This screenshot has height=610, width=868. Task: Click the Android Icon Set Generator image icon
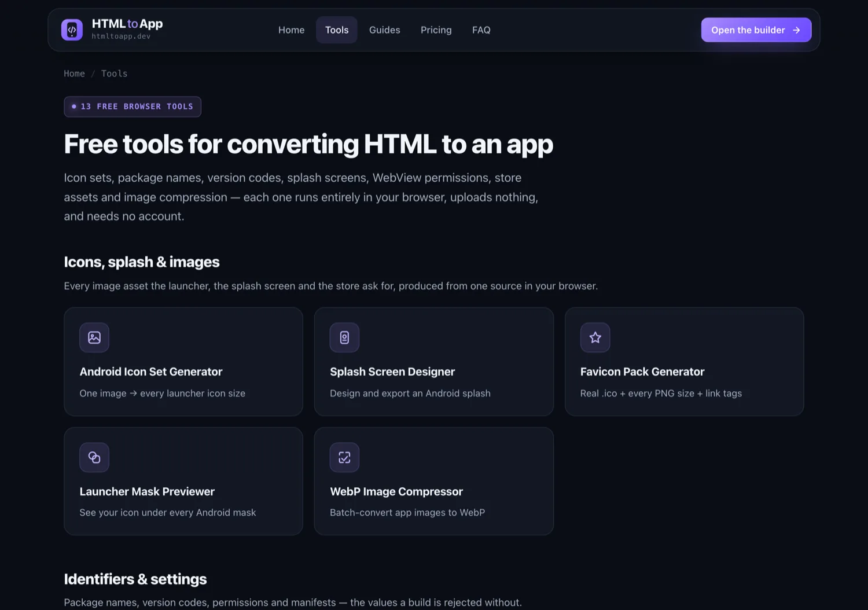pyautogui.click(x=94, y=337)
